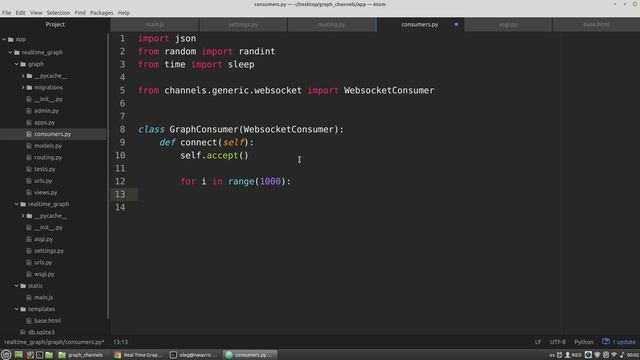Click the db.sqlite3 database file icon
The image size is (640, 360).
pos(23,332)
